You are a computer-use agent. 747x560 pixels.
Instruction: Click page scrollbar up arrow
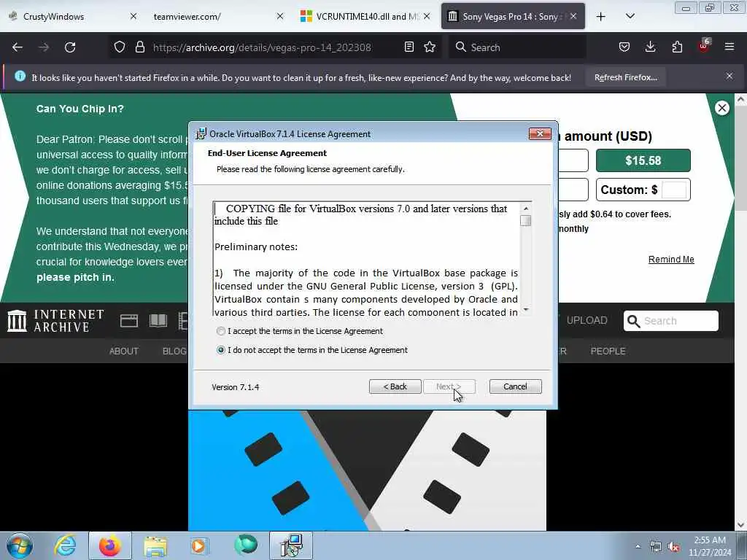coord(741,99)
